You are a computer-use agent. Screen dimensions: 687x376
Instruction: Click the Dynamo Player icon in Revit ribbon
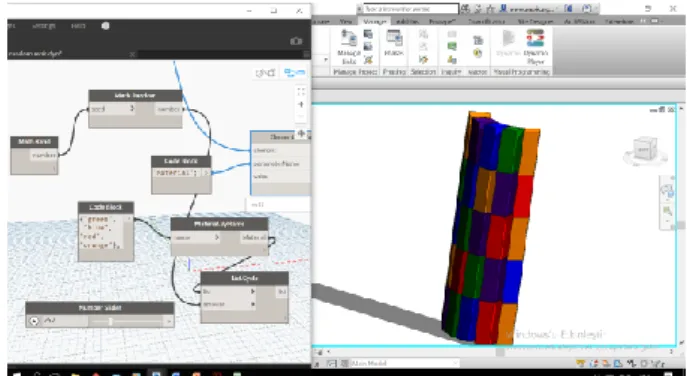tap(535, 39)
